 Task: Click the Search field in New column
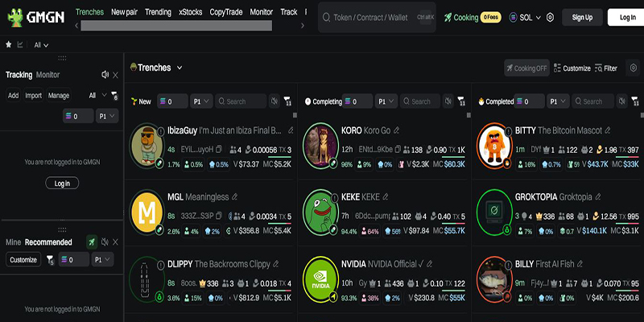241,101
